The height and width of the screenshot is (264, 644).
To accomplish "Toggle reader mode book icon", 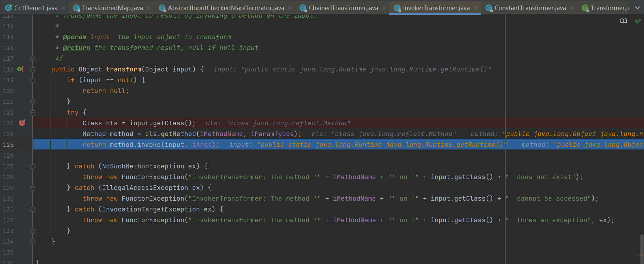I will 623,21.
